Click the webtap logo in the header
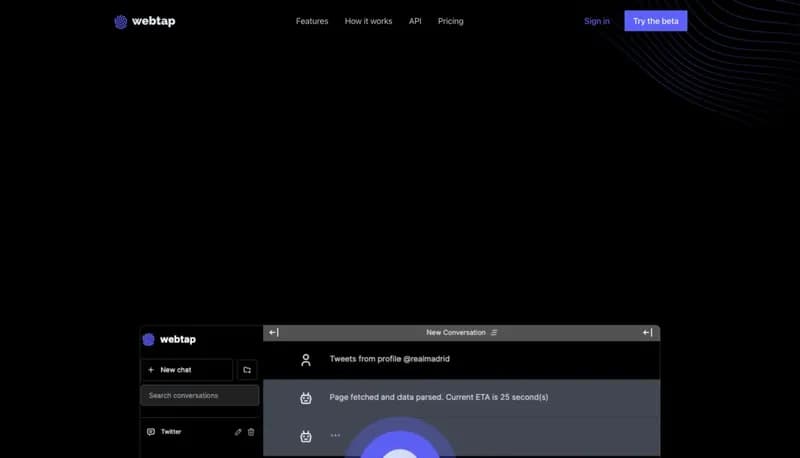The width and height of the screenshot is (800, 458). (x=145, y=21)
